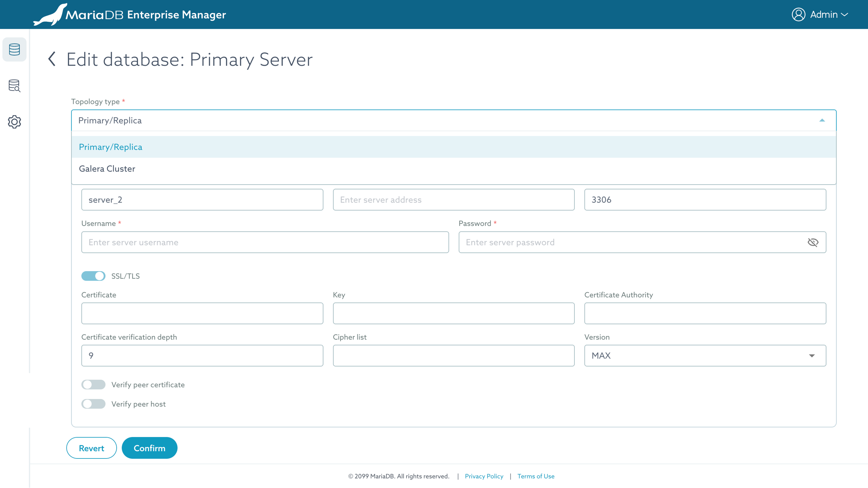Viewport: 868px width, 488px height.
Task: Select the Primary/Replica option
Action: [111, 147]
